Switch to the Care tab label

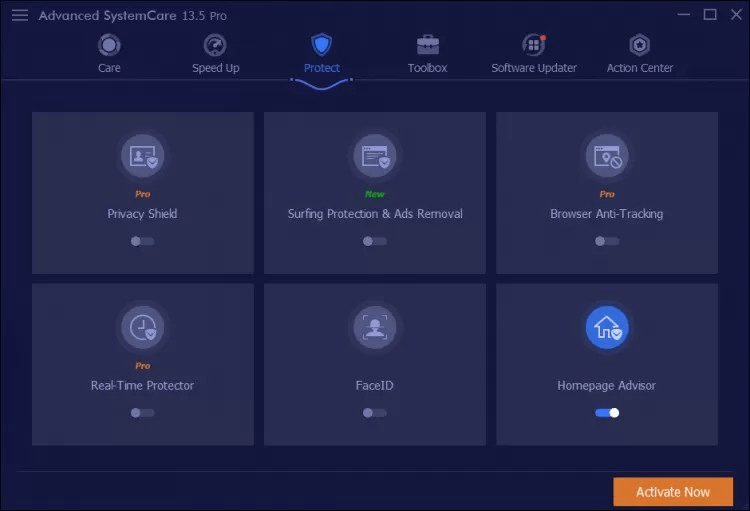point(109,68)
